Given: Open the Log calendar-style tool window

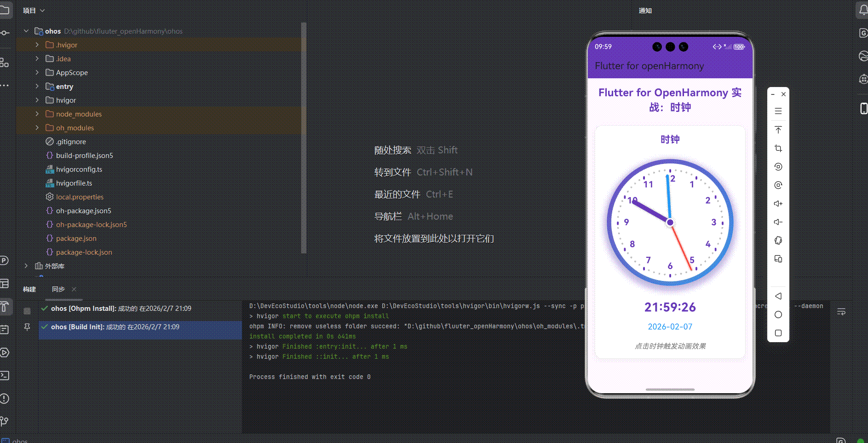Looking at the screenshot, I should [5, 329].
